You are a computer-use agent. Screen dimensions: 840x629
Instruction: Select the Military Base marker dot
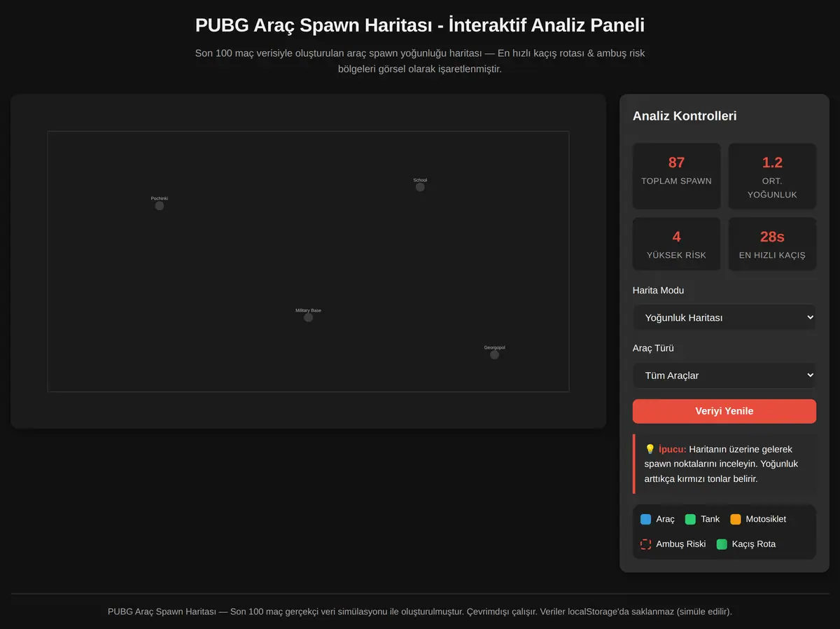click(308, 317)
